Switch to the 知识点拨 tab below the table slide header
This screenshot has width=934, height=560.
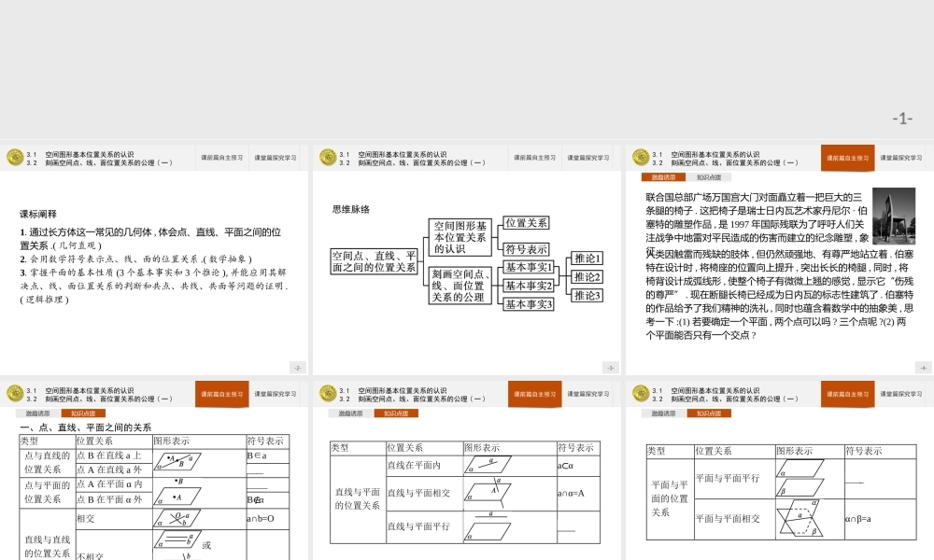pyautogui.click(x=84, y=413)
